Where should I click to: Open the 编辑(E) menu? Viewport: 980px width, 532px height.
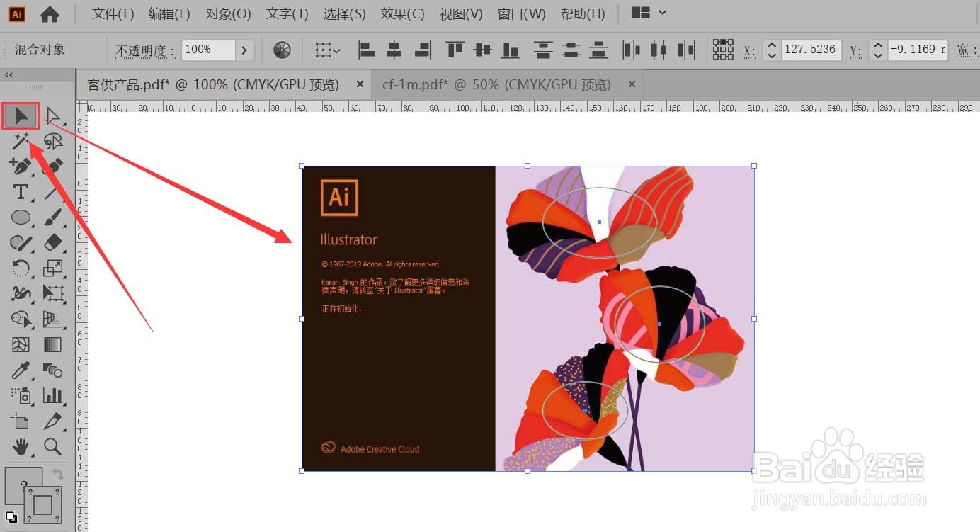pos(169,13)
